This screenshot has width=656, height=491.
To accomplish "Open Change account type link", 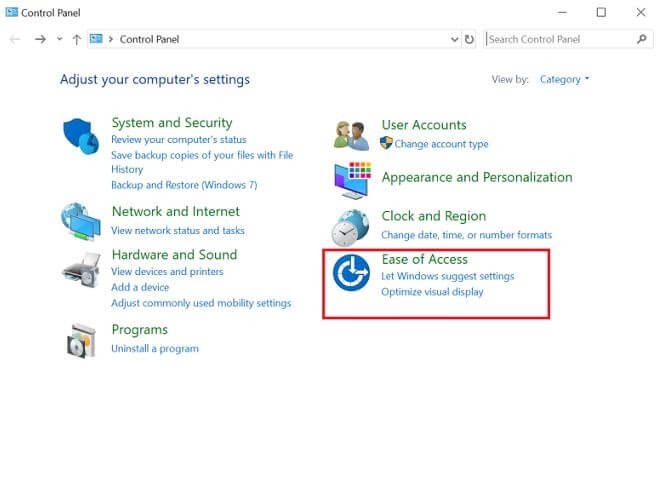I will [x=441, y=144].
